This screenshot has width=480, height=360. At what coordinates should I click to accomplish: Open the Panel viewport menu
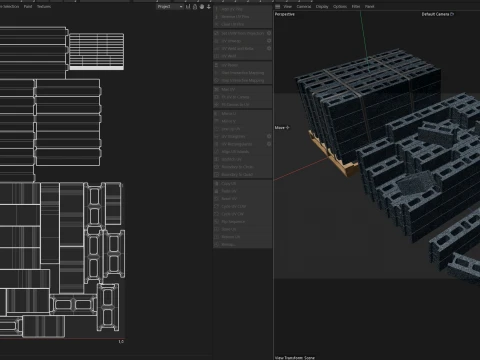pos(369,7)
